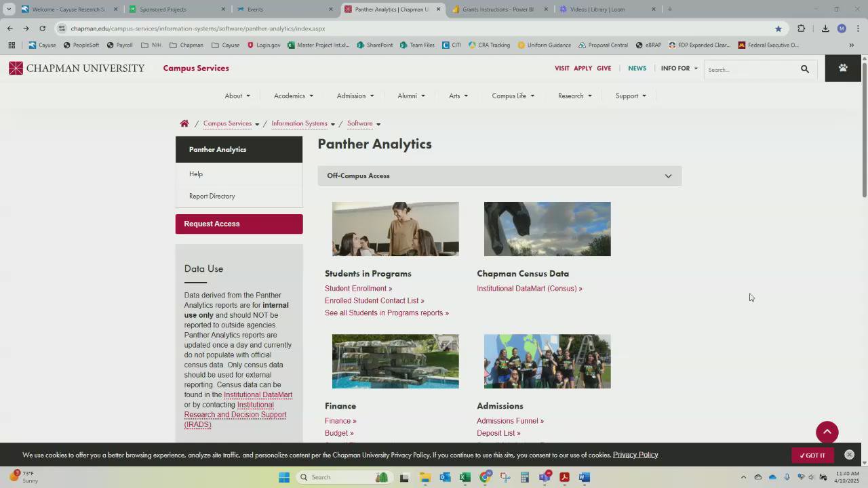Open the Windows Start menu
The height and width of the screenshot is (488, 868).
(x=284, y=477)
